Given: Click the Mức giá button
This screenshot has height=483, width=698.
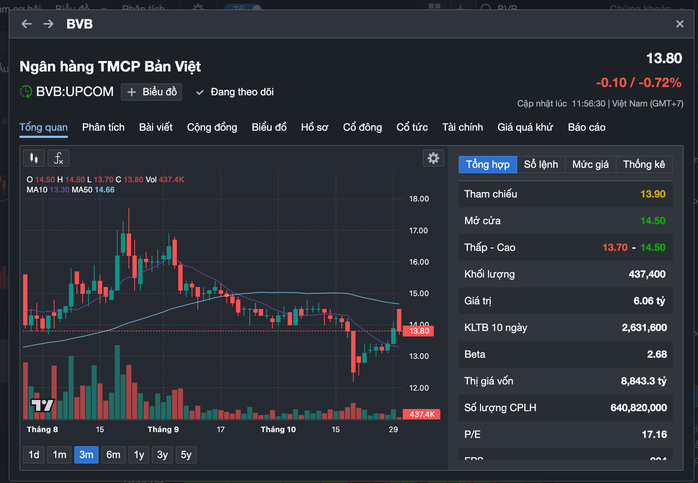Looking at the screenshot, I should click(x=590, y=164).
